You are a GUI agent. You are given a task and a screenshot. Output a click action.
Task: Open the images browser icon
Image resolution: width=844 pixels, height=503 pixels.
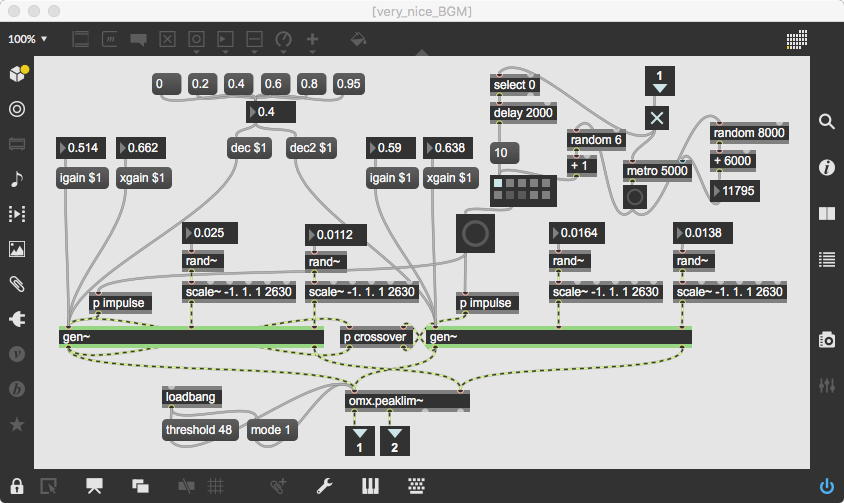coord(17,249)
